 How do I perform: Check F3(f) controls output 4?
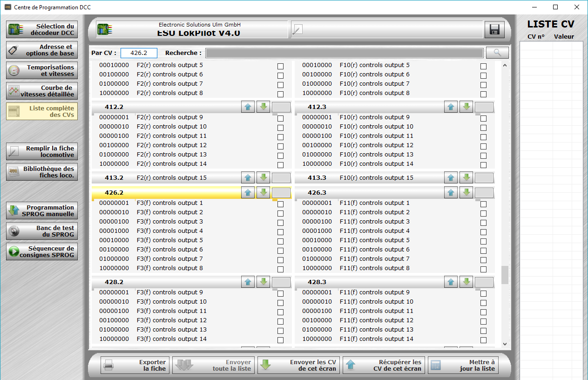pos(280,232)
